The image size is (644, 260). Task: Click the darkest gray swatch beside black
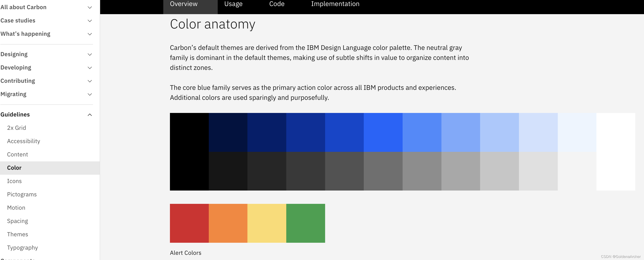click(x=228, y=171)
